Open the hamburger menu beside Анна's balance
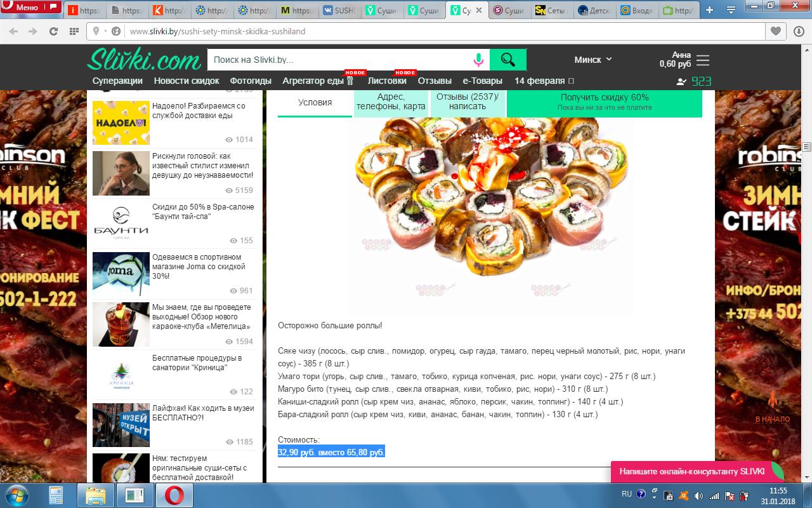This screenshot has width=812, height=508. pos(703,60)
